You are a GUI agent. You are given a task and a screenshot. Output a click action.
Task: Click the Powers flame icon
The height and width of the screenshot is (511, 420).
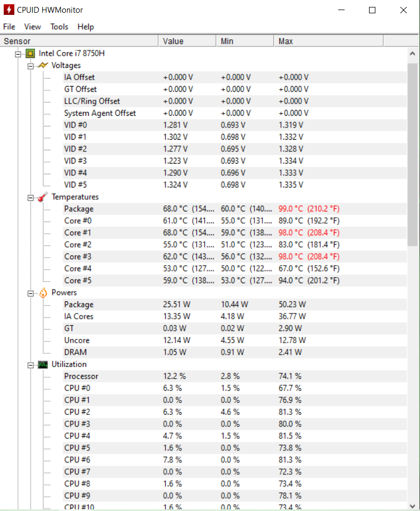coord(43,293)
